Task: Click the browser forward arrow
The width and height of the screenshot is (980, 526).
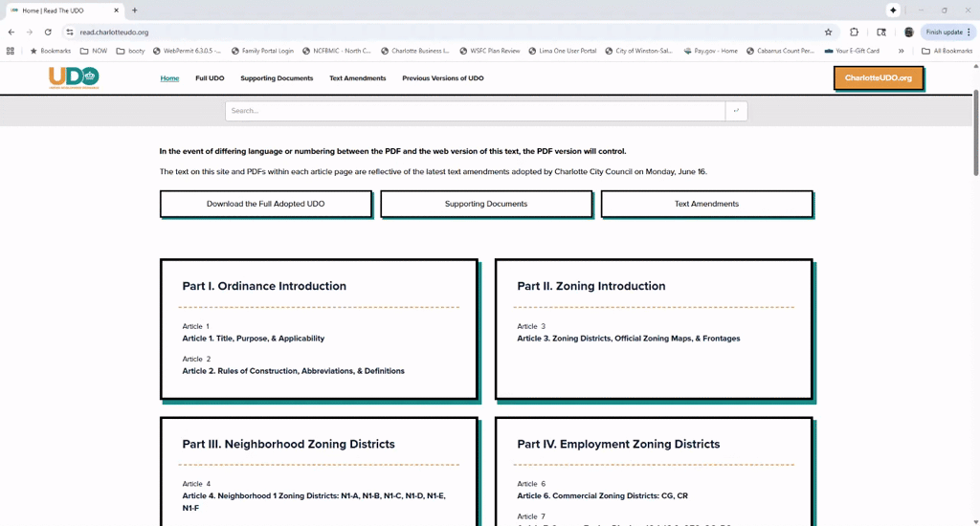Action: [30, 32]
